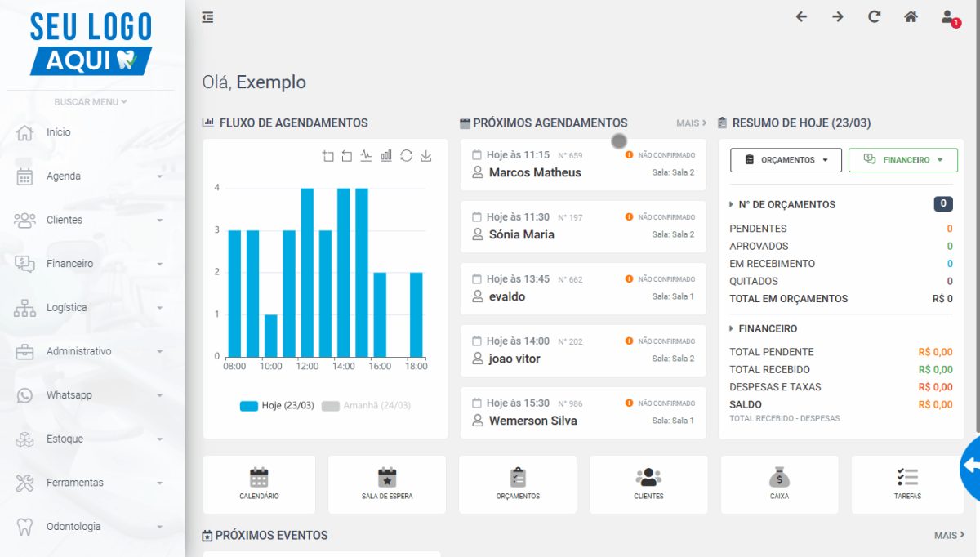Image resolution: width=980 pixels, height=557 pixels.
Task: Switch chart to bar view icon
Action: click(x=386, y=156)
